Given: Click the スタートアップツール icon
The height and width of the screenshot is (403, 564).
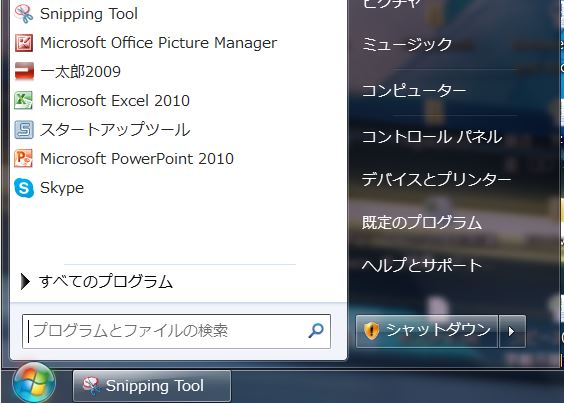Looking at the screenshot, I should pos(24,130).
